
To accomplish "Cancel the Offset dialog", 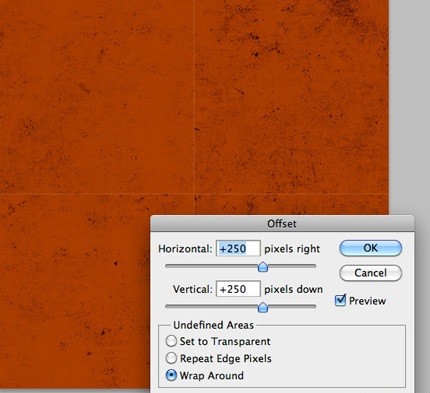I will [370, 273].
